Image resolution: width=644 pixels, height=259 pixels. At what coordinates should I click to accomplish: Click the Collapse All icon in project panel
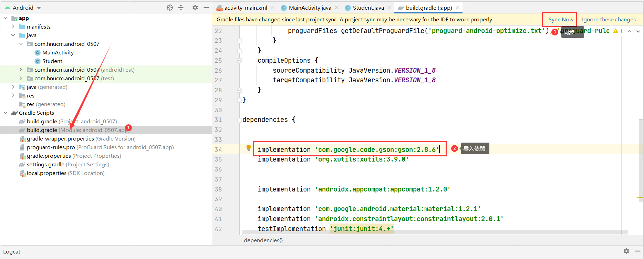pyautogui.click(x=181, y=8)
